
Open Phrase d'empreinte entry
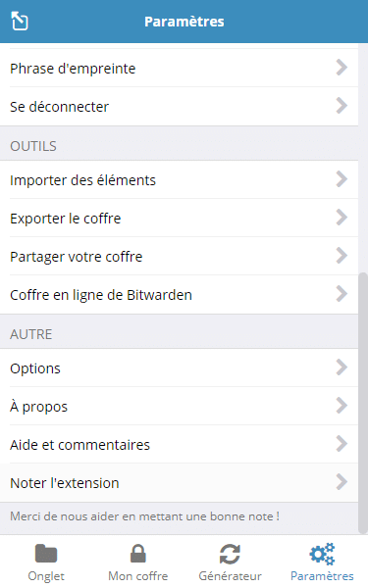(x=180, y=69)
